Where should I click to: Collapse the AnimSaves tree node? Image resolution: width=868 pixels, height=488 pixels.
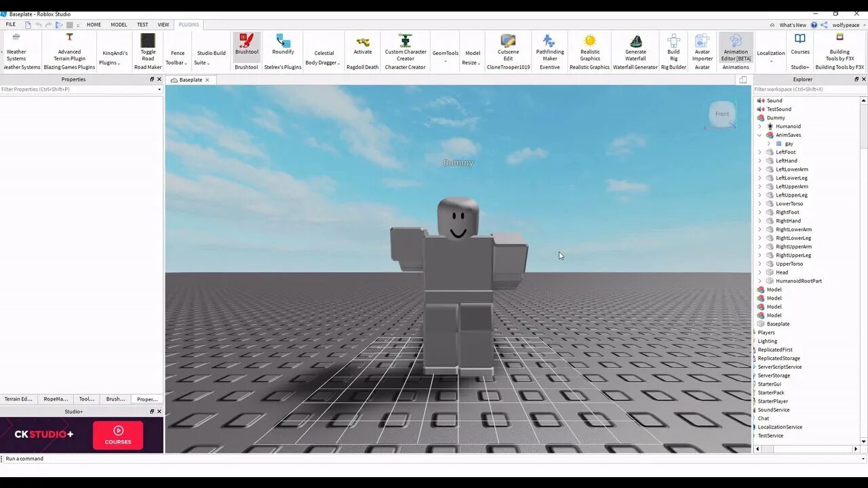[x=759, y=135]
